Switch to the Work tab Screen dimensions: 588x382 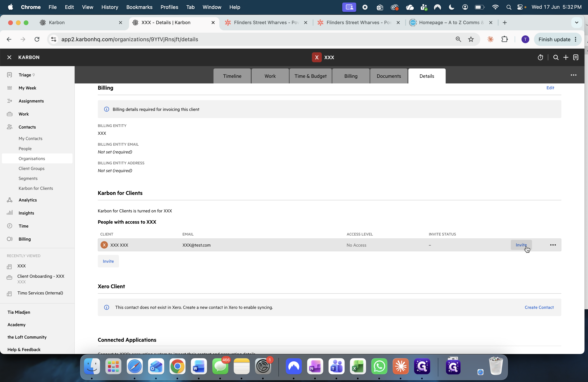pos(270,76)
